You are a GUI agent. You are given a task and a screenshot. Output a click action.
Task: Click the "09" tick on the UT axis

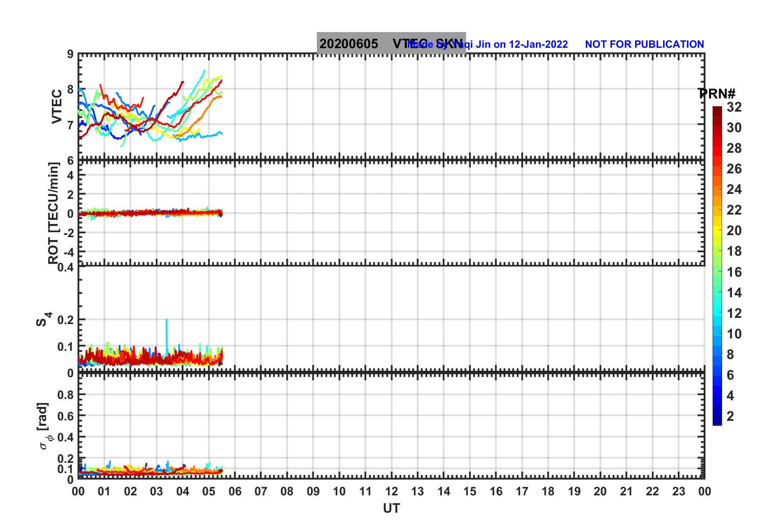tap(313, 491)
